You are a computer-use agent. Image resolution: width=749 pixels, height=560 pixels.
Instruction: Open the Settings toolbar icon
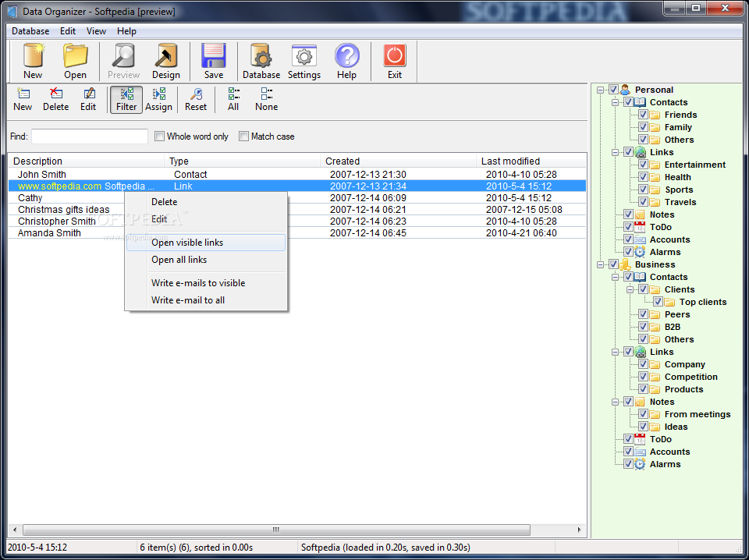304,61
